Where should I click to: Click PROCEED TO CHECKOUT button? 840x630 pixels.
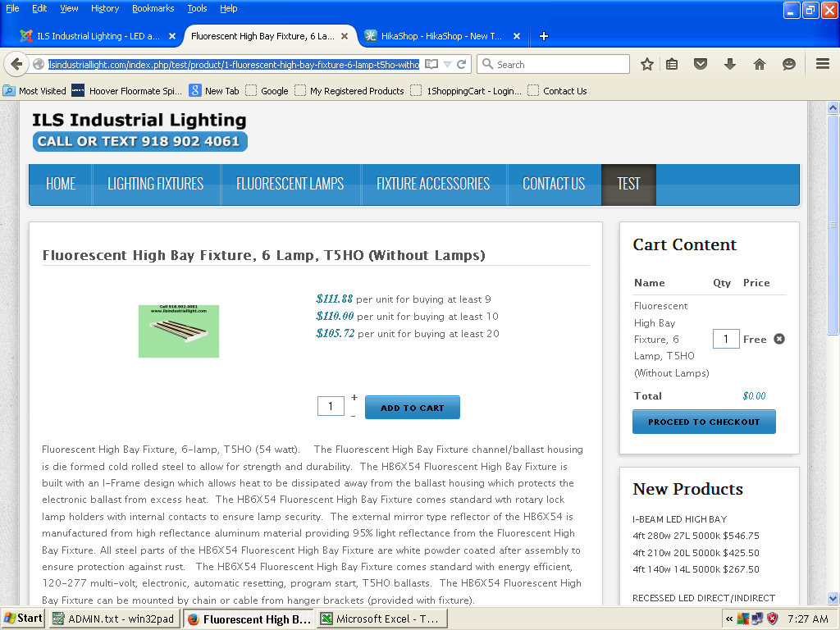click(704, 422)
